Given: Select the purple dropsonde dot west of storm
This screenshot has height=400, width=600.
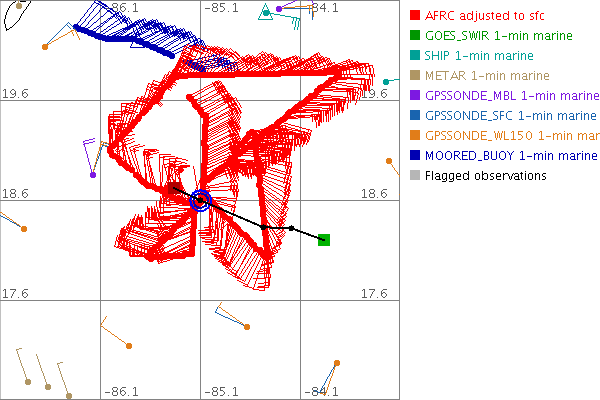Looking at the screenshot, I should [93, 175].
